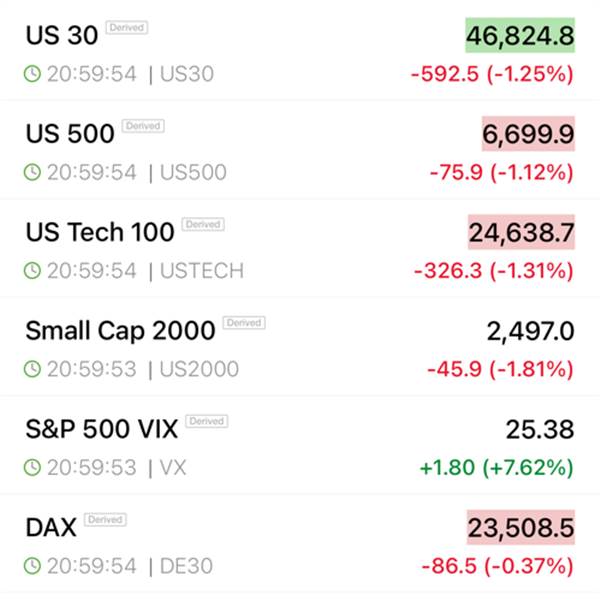
Task: Click the Derived badge next to US 30
Action: tap(126, 28)
